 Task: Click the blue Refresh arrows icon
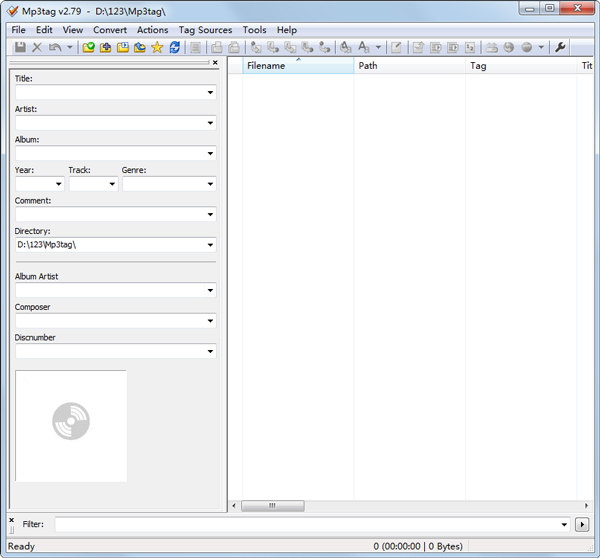pyautogui.click(x=174, y=47)
